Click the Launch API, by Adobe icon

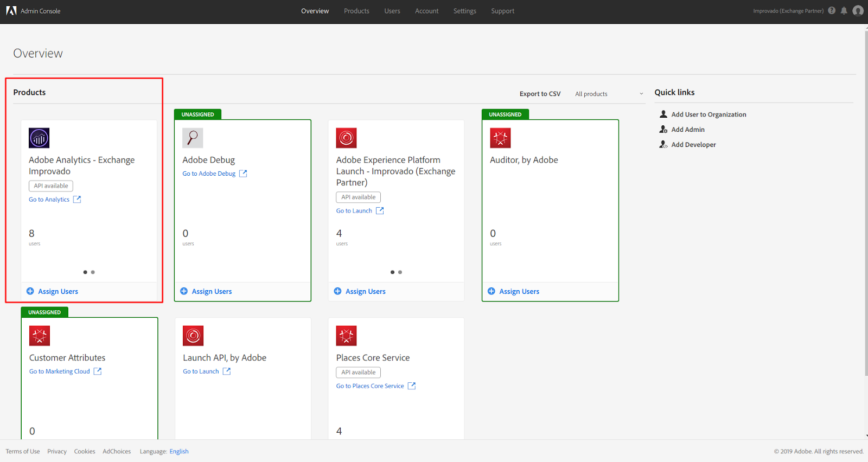tap(193, 336)
